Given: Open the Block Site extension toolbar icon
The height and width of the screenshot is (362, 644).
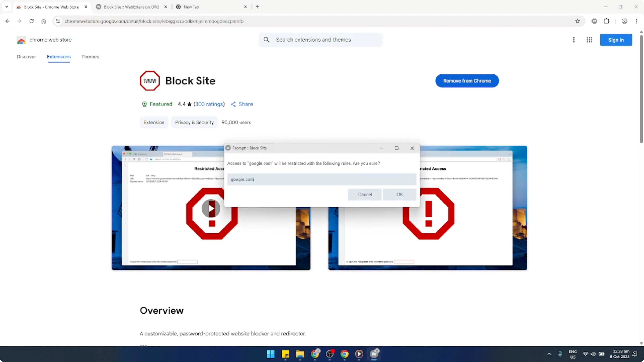Looking at the screenshot, I should pos(594,21).
